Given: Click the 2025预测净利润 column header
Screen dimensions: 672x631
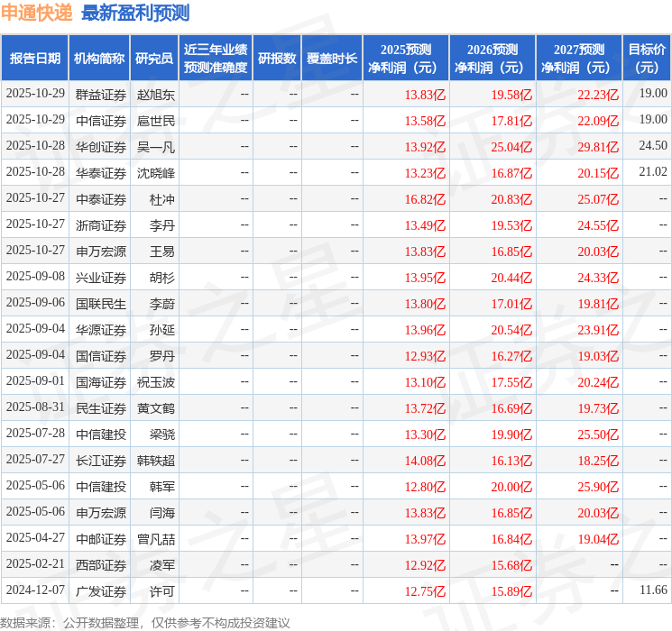Looking at the screenshot, I should (x=406, y=59).
